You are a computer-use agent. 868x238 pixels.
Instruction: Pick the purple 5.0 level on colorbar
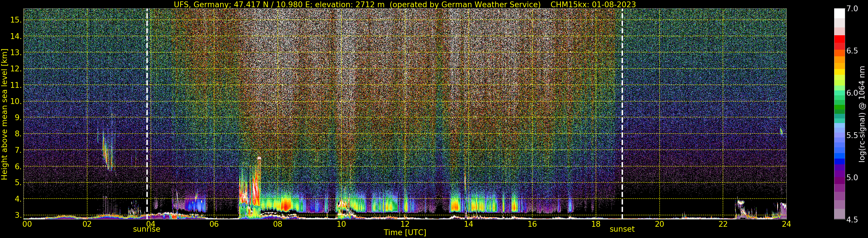(x=839, y=177)
